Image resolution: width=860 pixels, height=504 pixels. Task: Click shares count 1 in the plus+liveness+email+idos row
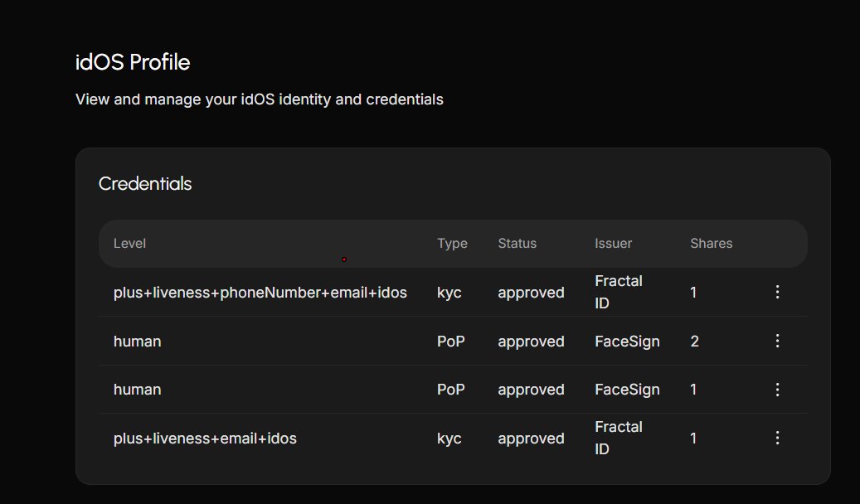[x=693, y=439]
